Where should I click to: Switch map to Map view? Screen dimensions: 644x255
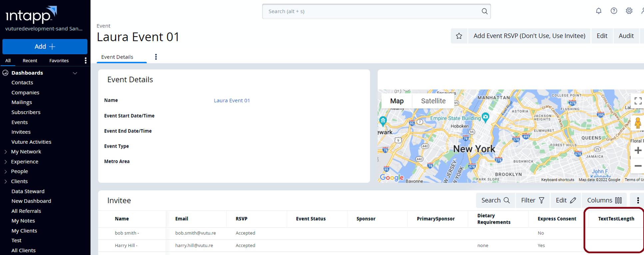(x=397, y=101)
